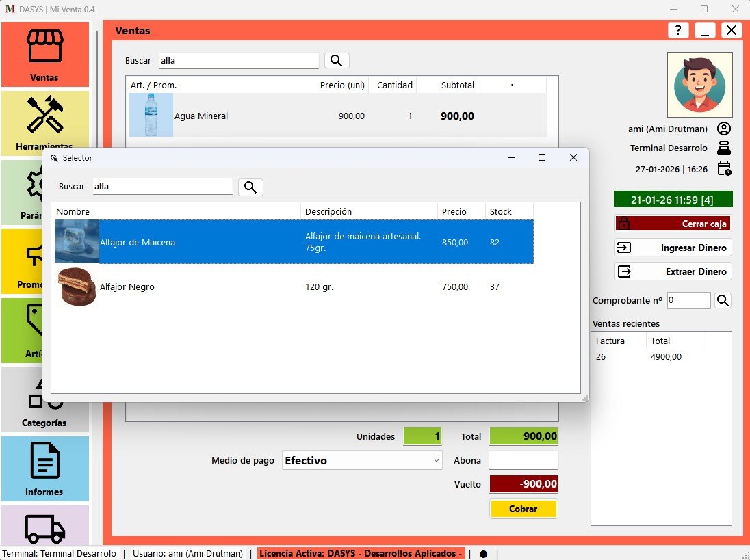The height and width of the screenshot is (560, 750).
Task: Click the user account icon beside ami
Action: tap(724, 129)
